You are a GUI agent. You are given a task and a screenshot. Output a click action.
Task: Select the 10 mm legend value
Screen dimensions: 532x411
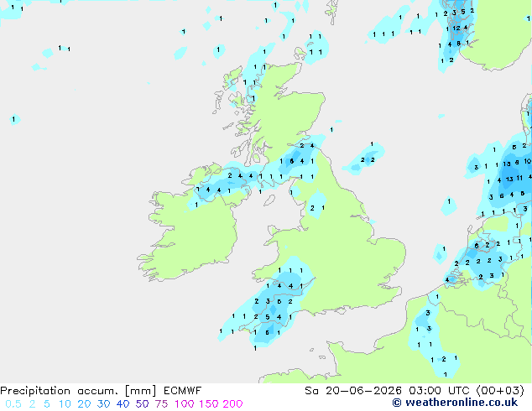click(65, 404)
